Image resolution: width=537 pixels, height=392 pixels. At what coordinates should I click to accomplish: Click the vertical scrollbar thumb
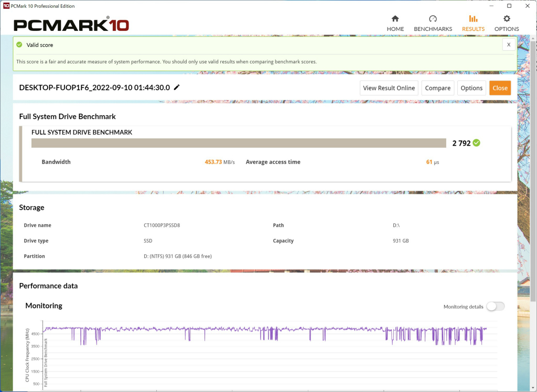pyautogui.click(x=533, y=171)
